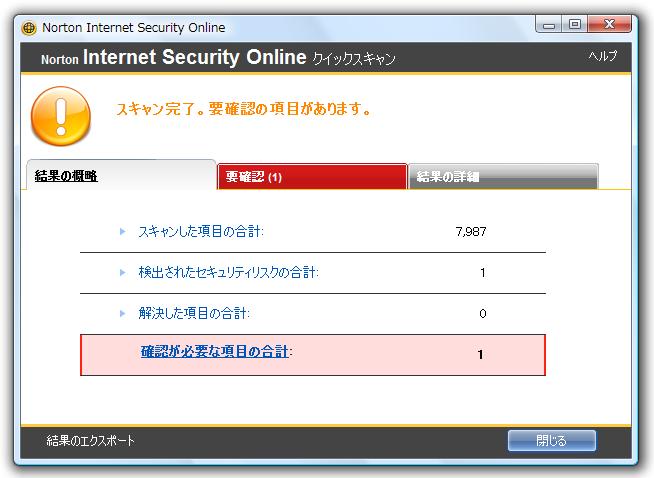Click 結果のエクスポート at bottom left
Screen dimensions: 654x478
point(91,440)
